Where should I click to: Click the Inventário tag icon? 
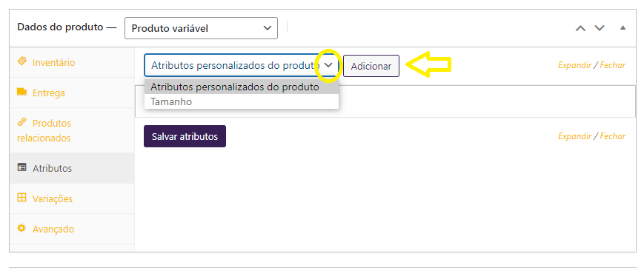[21, 61]
